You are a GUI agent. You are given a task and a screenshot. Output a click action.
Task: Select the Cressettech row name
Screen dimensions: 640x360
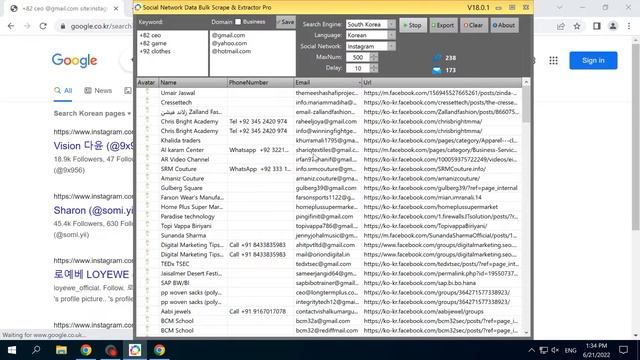[176, 102]
